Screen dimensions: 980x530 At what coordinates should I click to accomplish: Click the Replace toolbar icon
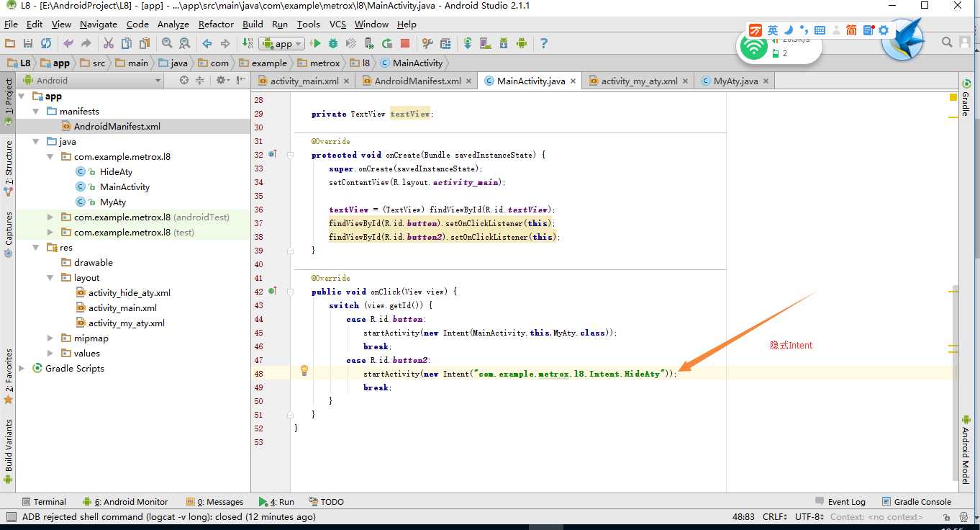[x=185, y=43]
